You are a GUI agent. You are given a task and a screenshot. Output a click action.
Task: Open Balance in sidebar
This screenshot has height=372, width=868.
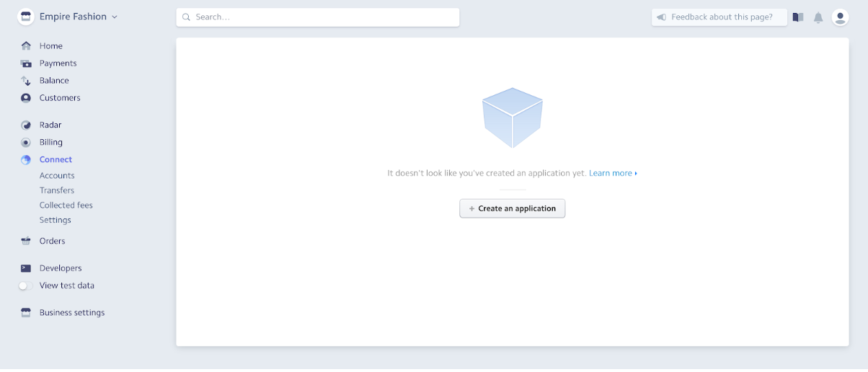click(54, 81)
